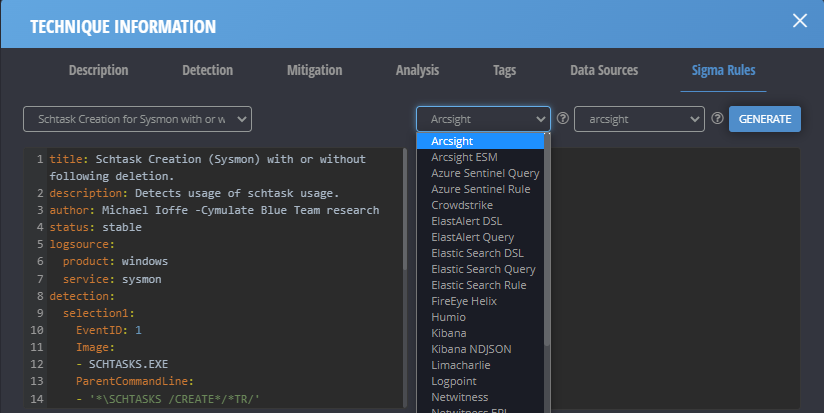824x413 pixels.
Task: Click the '- SCHTASKS.EXE' line
Action: coord(122,364)
